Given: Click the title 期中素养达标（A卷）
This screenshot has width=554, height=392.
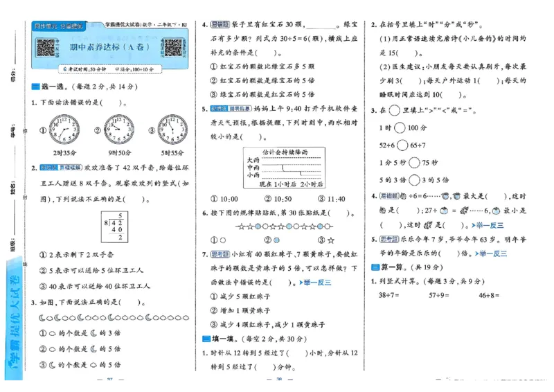Looking at the screenshot, I should pos(109,47).
